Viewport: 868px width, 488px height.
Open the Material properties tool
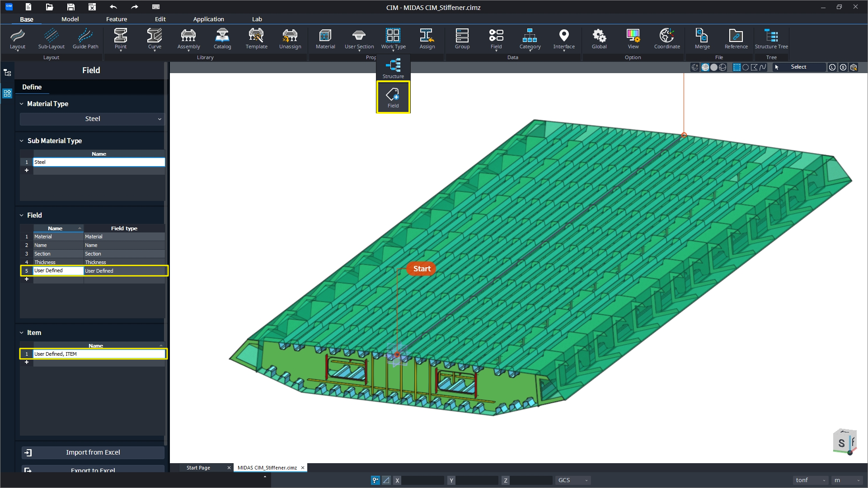click(325, 39)
